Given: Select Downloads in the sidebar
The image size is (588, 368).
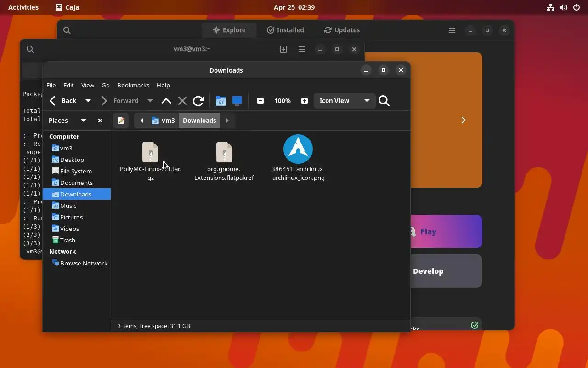Looking at the screenshot, I should pos(77,194).
